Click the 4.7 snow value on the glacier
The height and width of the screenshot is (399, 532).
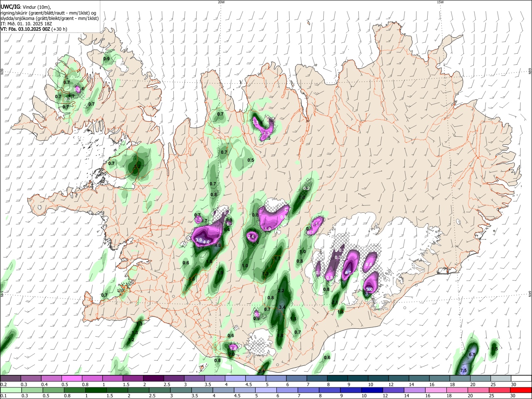348,273
